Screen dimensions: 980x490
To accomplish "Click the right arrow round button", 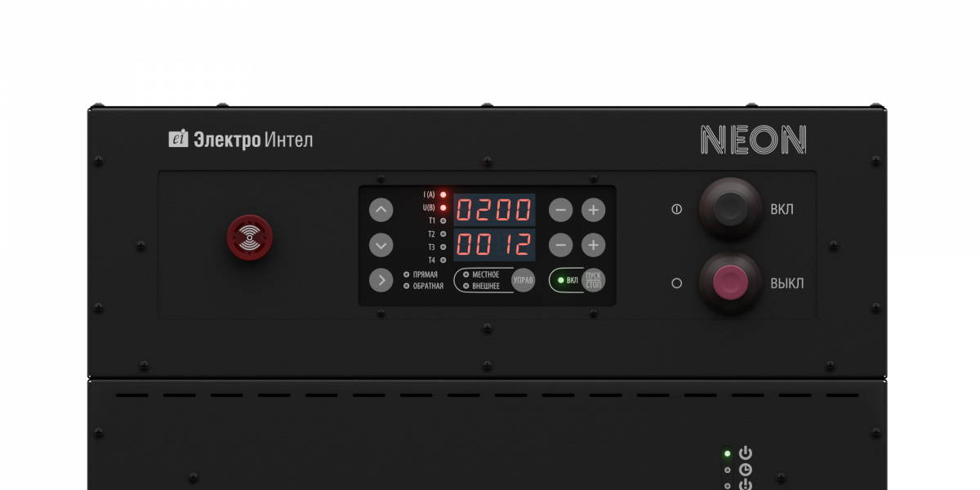I will point(381,280).
